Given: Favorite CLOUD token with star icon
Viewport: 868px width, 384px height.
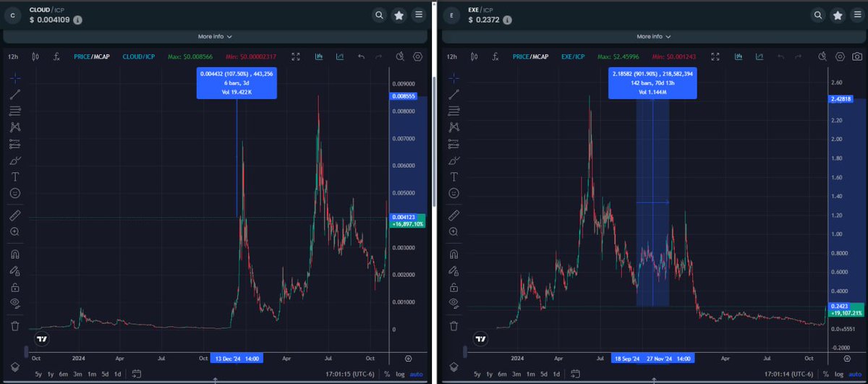Looking at the screenshot, I should [399, 14].
